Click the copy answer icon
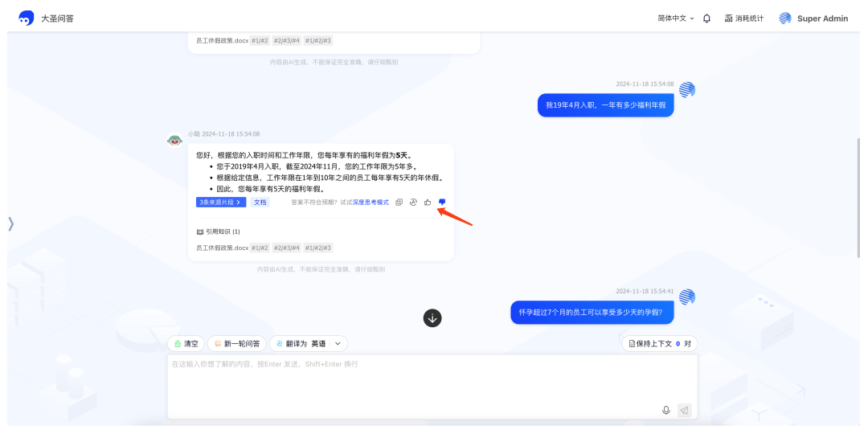 [x=399, y=202]
